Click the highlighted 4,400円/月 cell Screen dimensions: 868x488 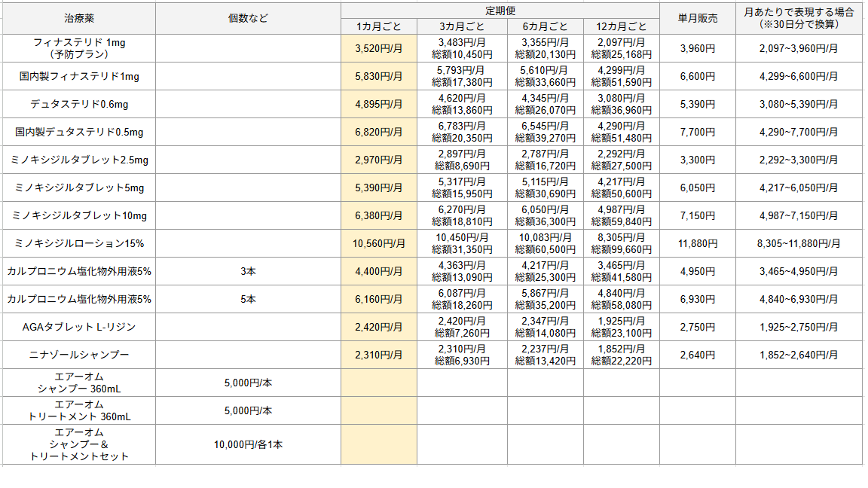tap(379, 272)
